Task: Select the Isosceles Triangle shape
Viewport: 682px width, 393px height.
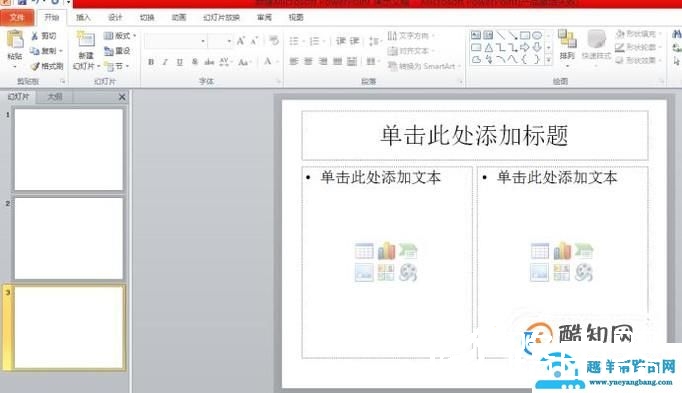Action: 488,47
